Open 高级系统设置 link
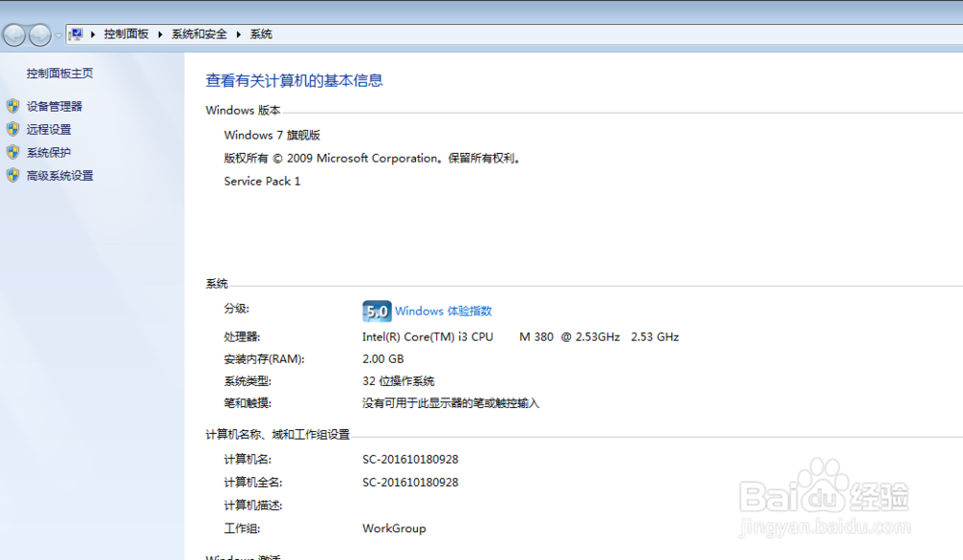This screenshot has height=560, width=963. click(60, 176)
